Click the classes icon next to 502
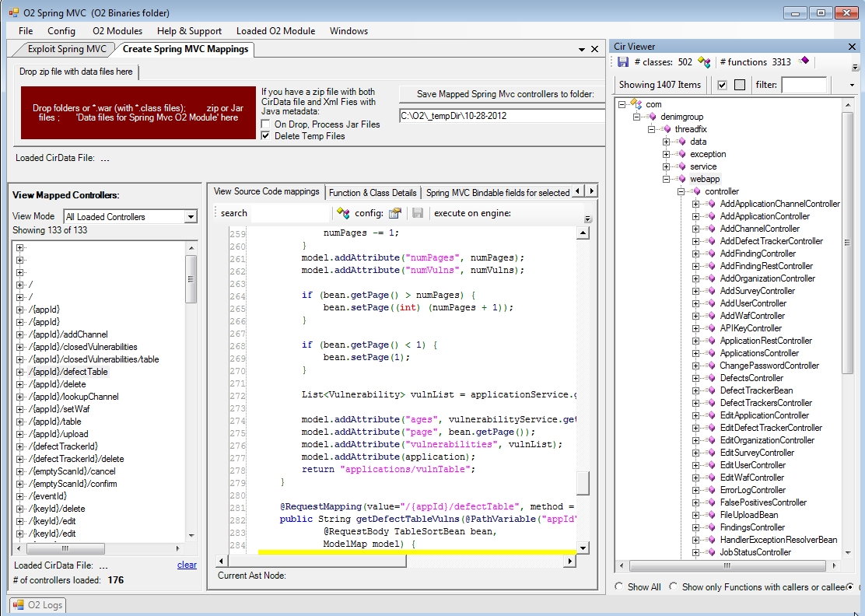The height and width of the screenshot is (616, 865). [704, 62]
